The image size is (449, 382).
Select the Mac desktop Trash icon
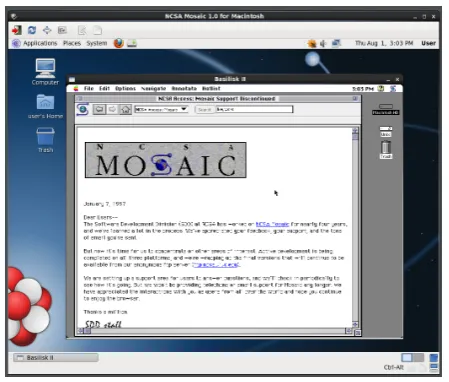[386, 150]
